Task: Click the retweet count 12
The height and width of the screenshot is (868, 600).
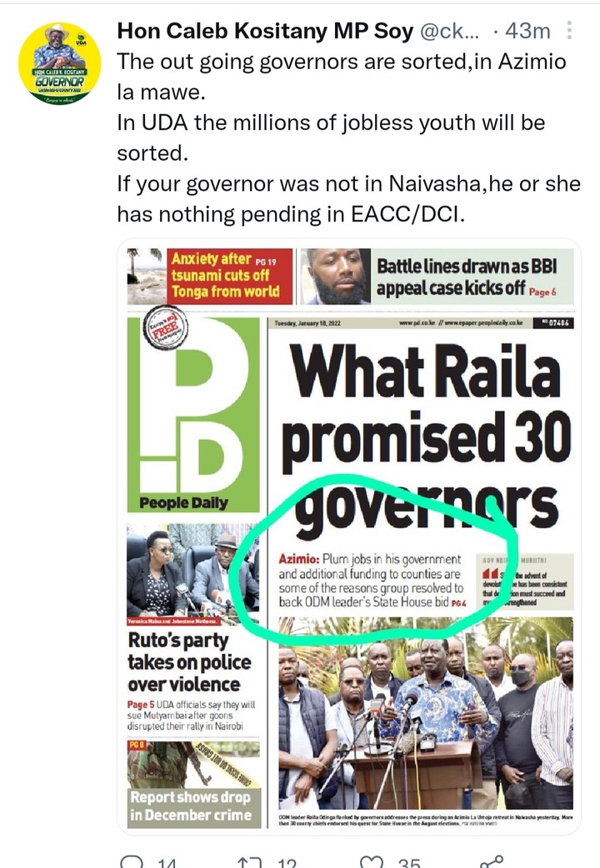Action: pos(287,863)
